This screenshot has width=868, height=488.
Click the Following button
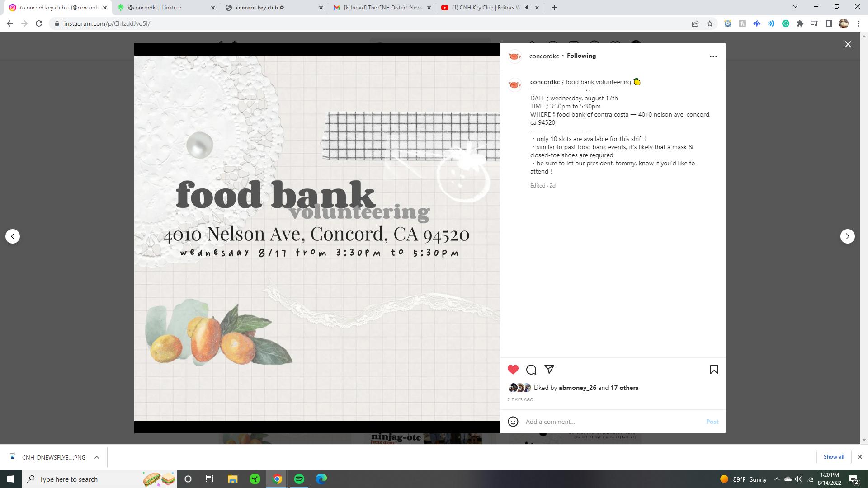click(x=581, y=56)
